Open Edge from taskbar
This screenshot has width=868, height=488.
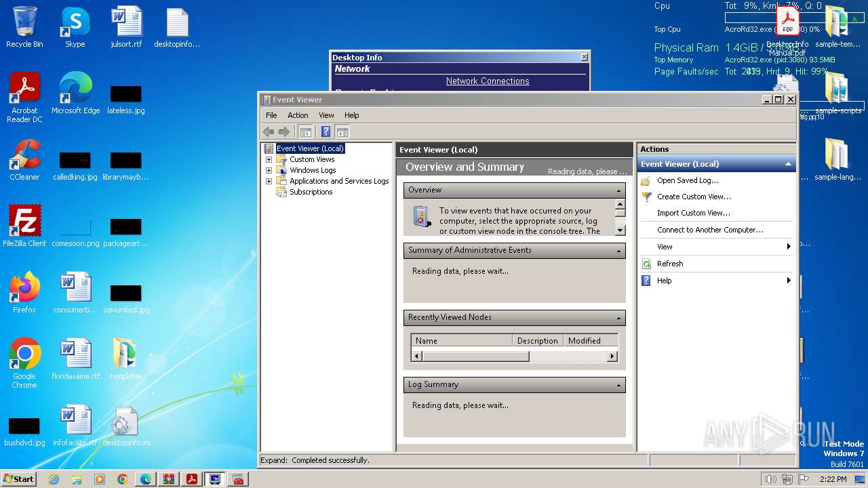[146, 479]
